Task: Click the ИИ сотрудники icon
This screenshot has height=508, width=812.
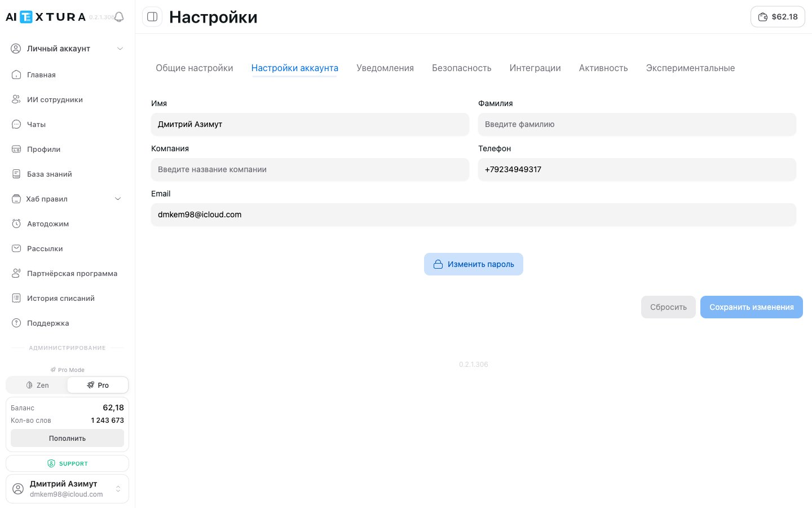Action: (x=16, y=99)
